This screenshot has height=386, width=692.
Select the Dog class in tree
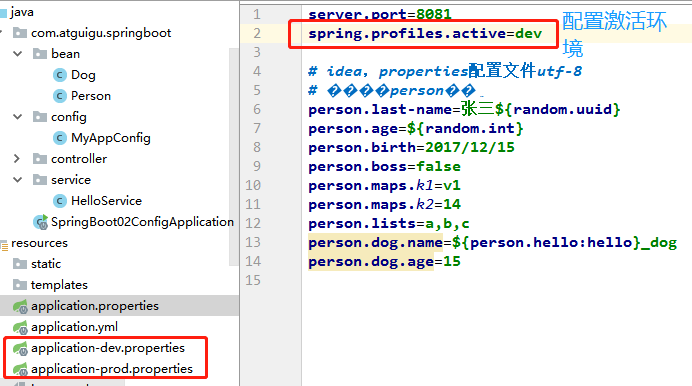pos(83,75)
